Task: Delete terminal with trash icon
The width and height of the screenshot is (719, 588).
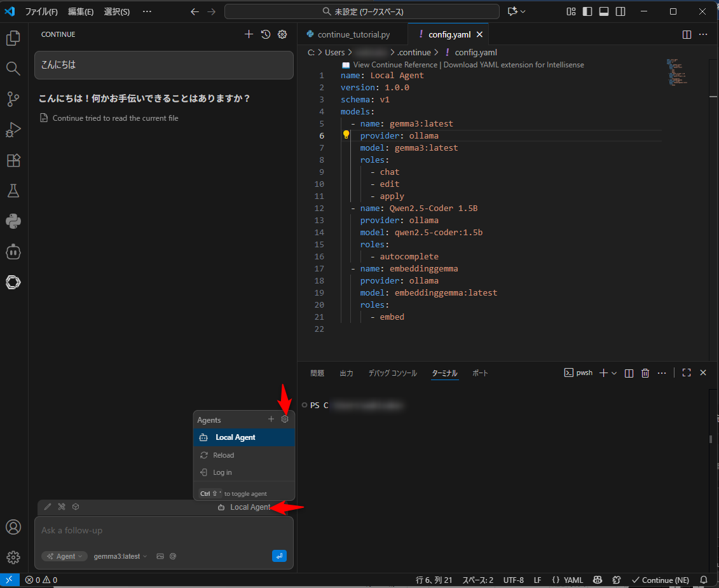Action: [645, 373]
